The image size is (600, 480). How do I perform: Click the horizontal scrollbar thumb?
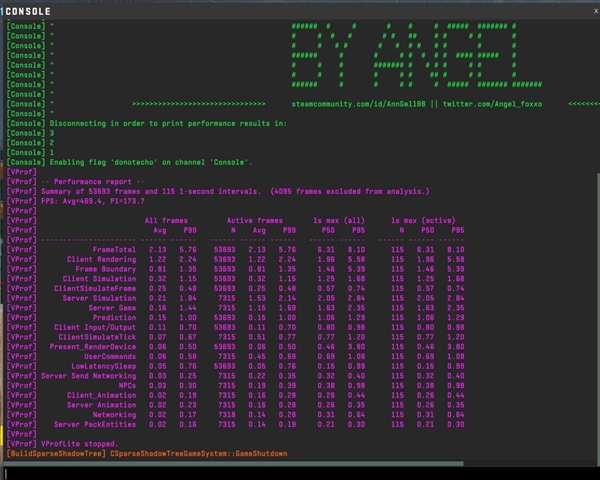click(x=234, y=464)
